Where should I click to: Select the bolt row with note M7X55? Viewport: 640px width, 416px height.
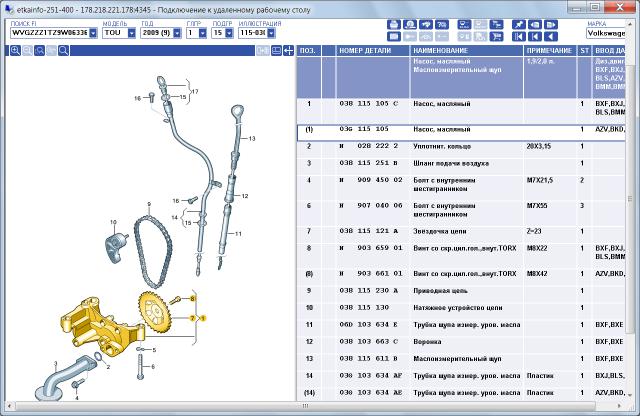461,213
